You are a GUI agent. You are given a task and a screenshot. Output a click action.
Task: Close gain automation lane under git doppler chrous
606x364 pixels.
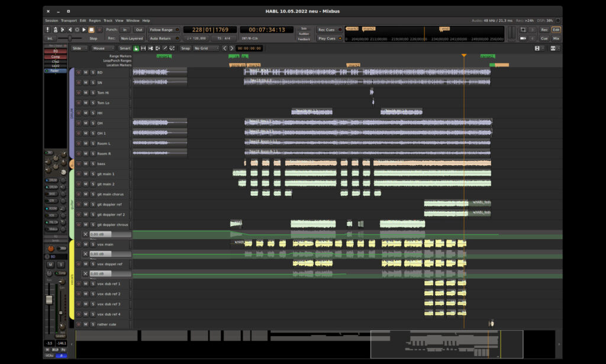coord(85,234)
